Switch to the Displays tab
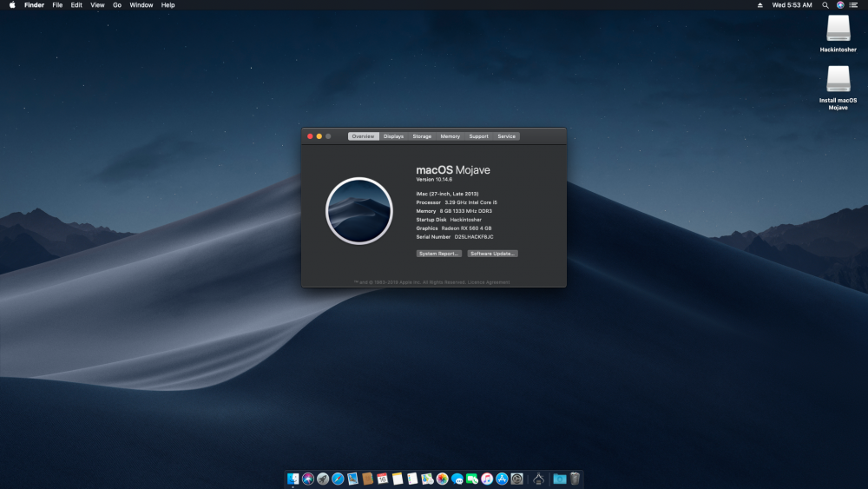 pyautogui.click(x=393, y=136)
